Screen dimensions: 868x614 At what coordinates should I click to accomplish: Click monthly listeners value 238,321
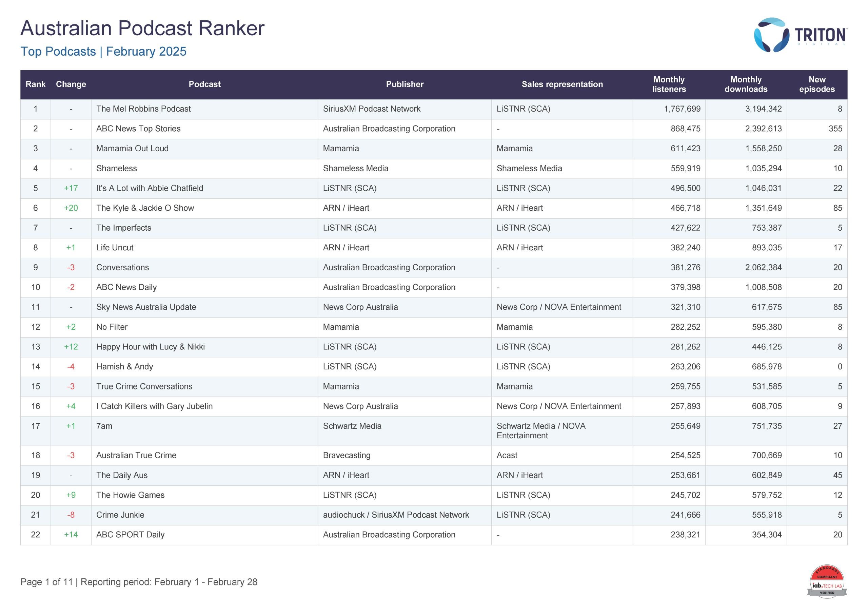(x=685, y=535)
